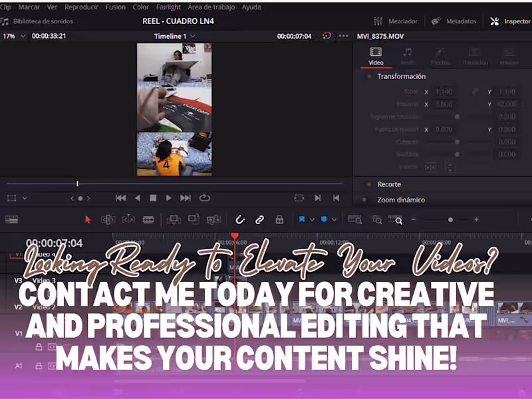Lock the A1 audio track
532x399 pixels.
coord(39,365)
